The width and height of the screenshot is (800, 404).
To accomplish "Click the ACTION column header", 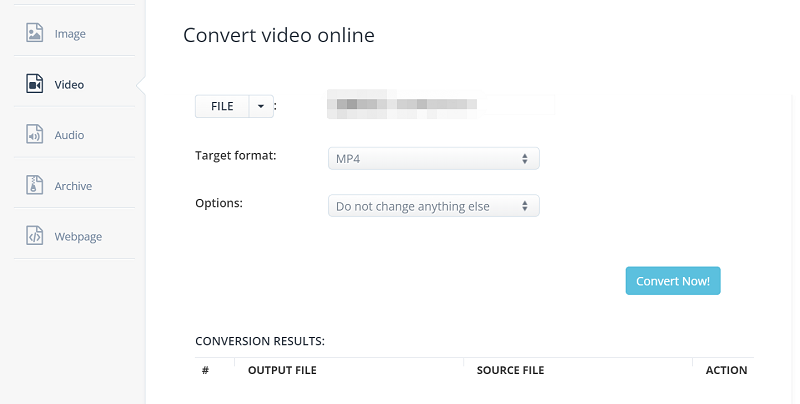I will tap(726, 370).
